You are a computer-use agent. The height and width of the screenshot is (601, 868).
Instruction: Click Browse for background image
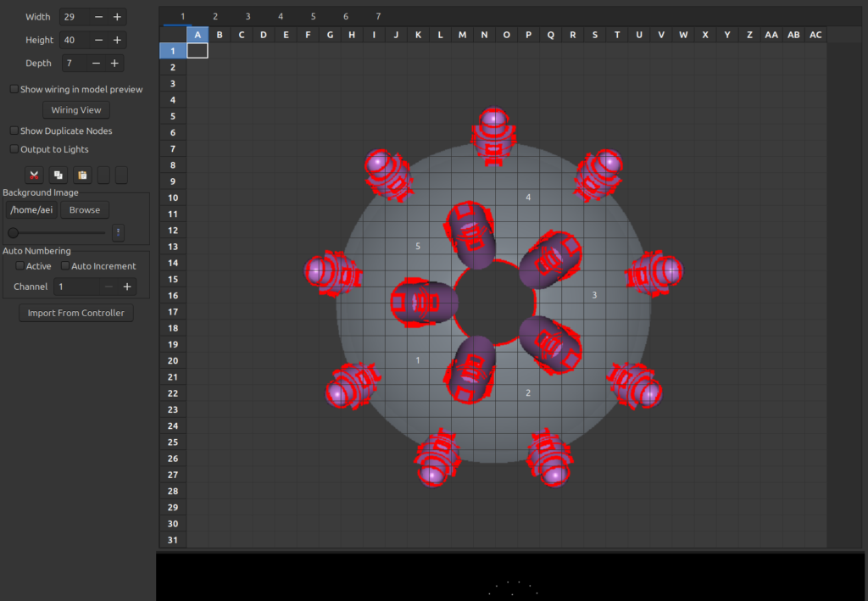tap(85, 210)
